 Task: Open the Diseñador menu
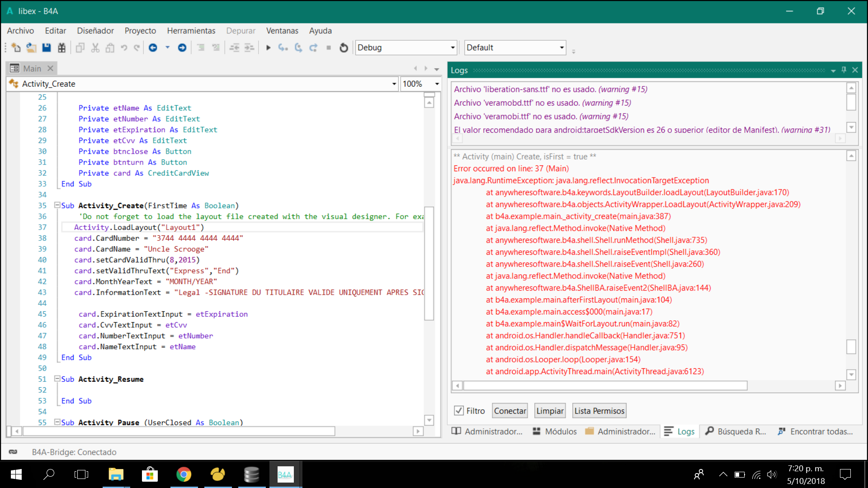coord(95,31)
